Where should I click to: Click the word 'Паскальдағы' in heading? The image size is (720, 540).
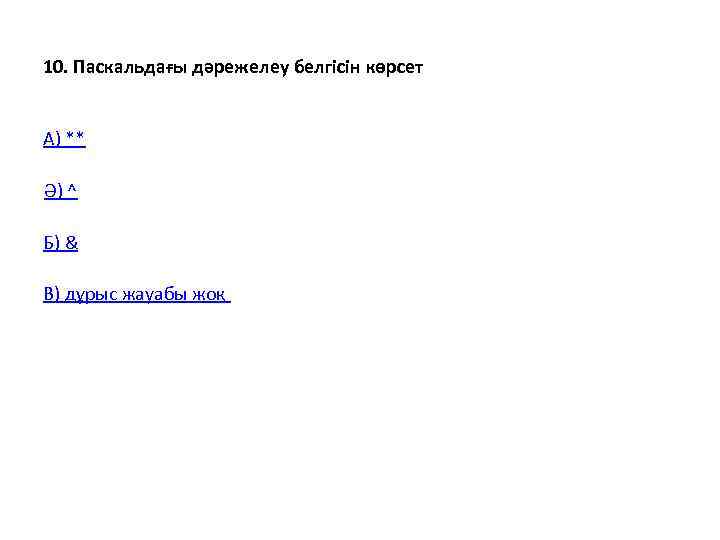pos(130,67)
